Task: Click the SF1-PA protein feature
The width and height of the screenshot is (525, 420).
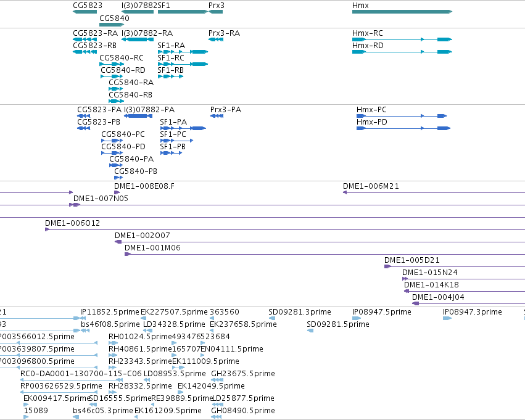Action: click(183, 128)
